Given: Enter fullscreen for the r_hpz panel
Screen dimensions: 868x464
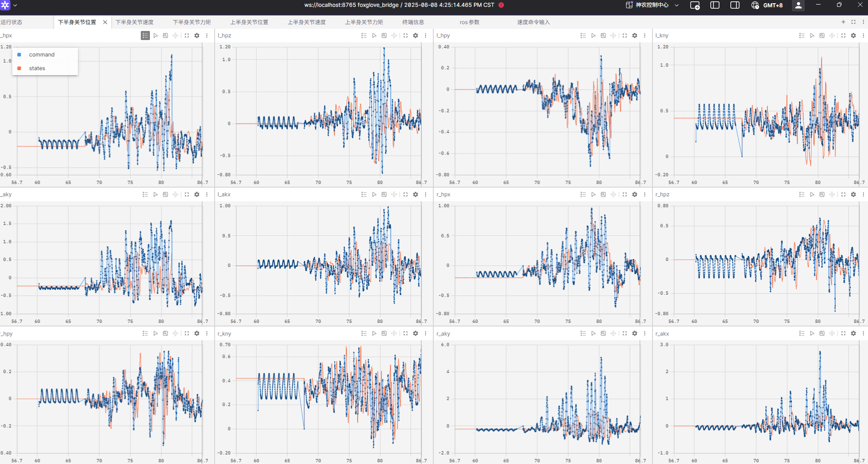Looking at the screenshot, I should point(843,194).
